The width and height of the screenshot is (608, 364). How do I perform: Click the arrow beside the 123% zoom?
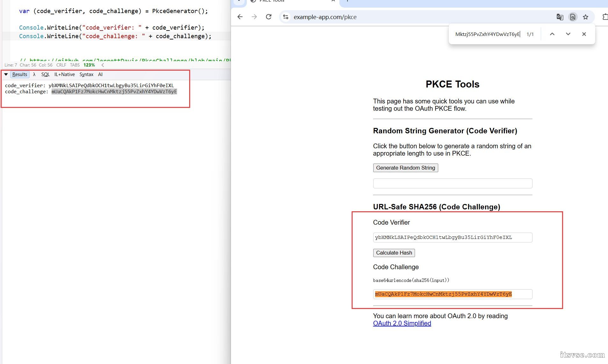[x=103, y=65]
